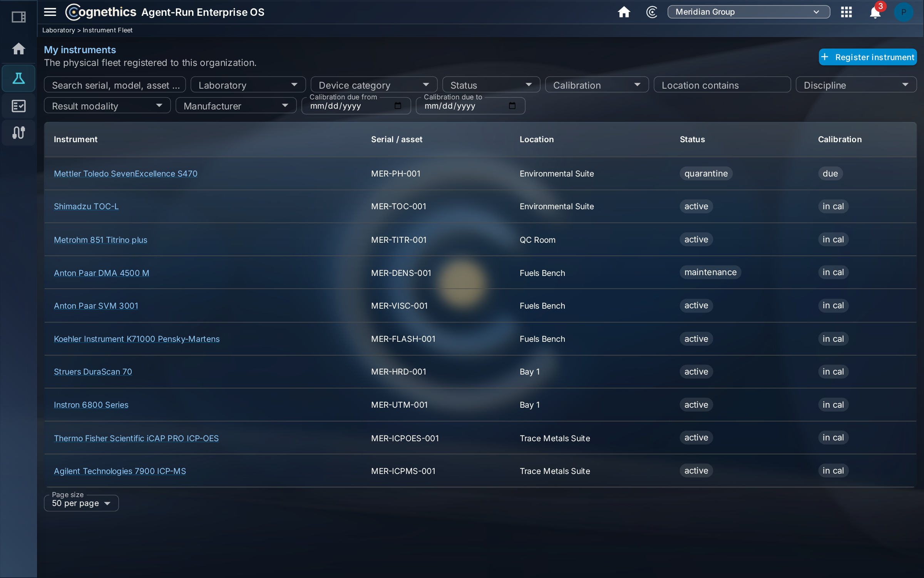The height and width of the screenshot is (578, 924).
Task: Click the My instruments heading
Action: click(x=80, y=50)
